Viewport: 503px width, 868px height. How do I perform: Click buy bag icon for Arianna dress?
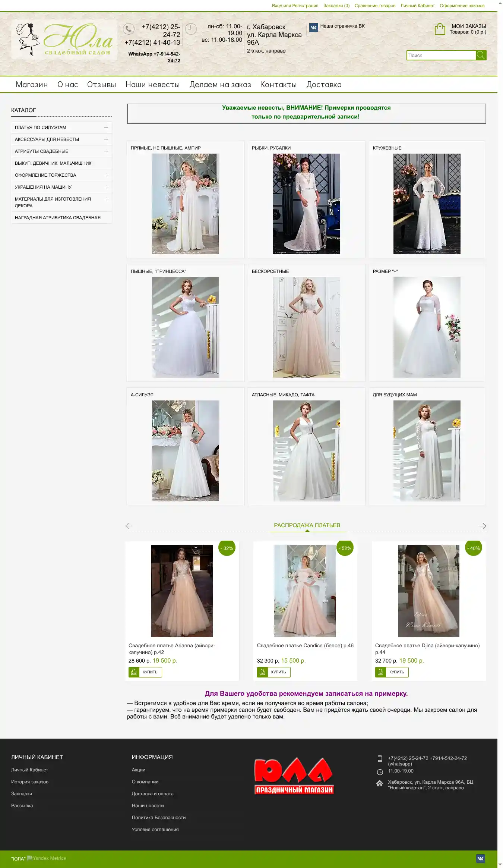coord(134,672)
